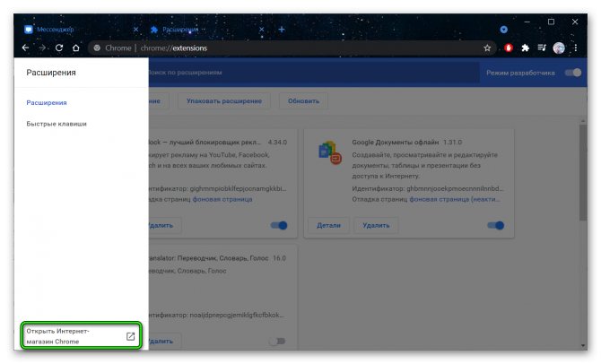The width and height of the screenshot is (601, 364).
Task: Disable the adblocker extension toggle
Action: tap(279, 225)
